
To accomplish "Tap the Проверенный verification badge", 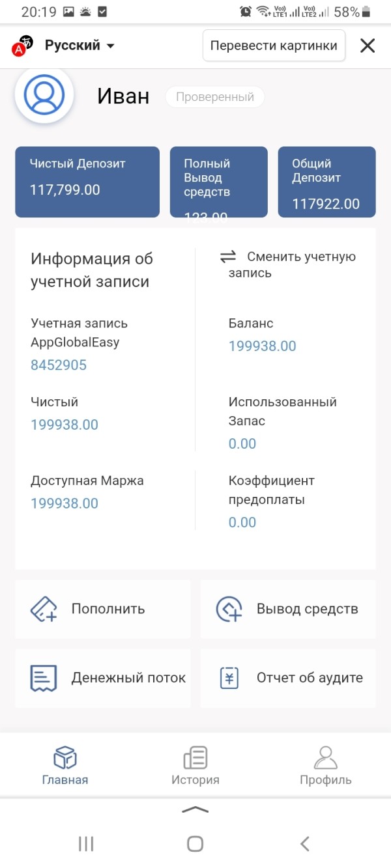I will [214, 97].
